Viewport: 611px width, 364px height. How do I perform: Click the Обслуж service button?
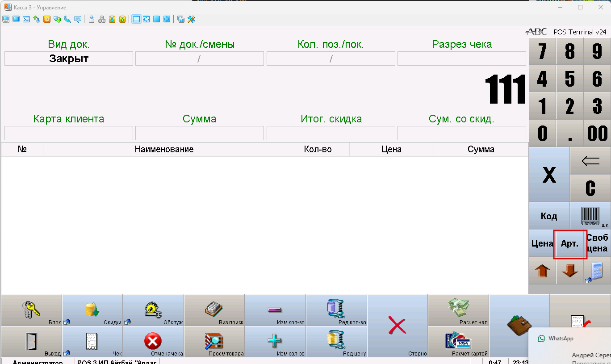pyautogui.click(x=154, y=310)
